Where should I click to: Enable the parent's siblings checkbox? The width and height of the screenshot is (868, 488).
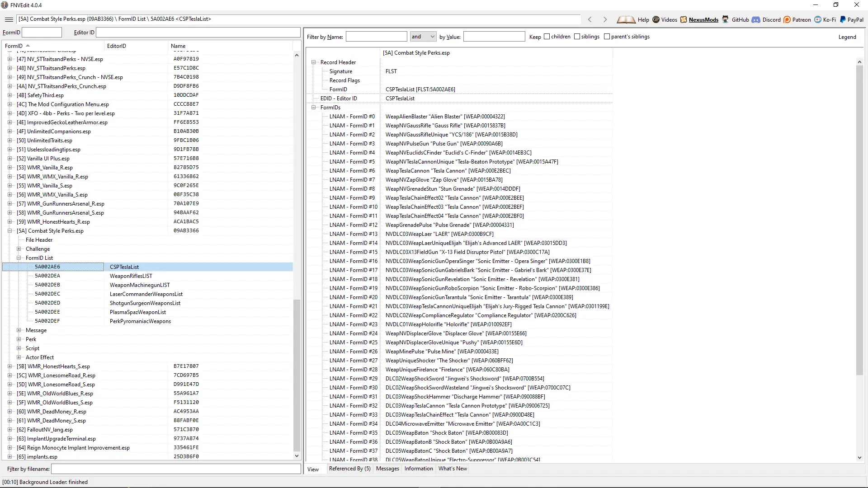(607, 37)
